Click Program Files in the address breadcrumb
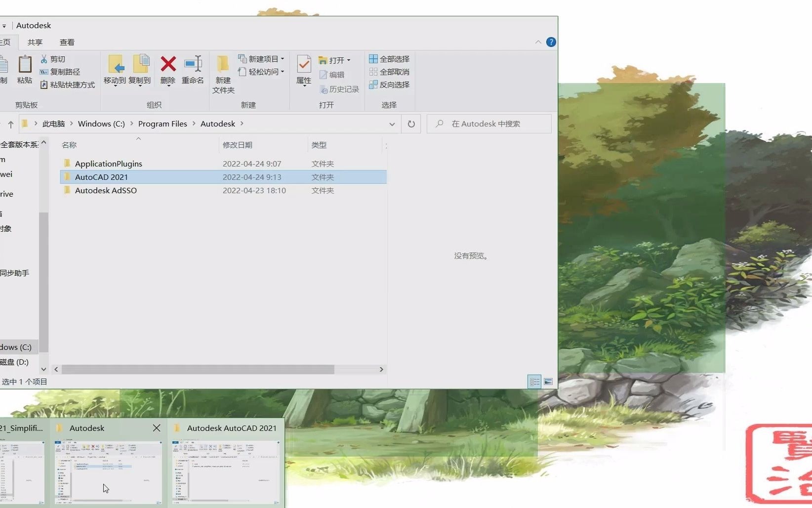The width and height of the screenshot is (812, 508). [162, 124]
